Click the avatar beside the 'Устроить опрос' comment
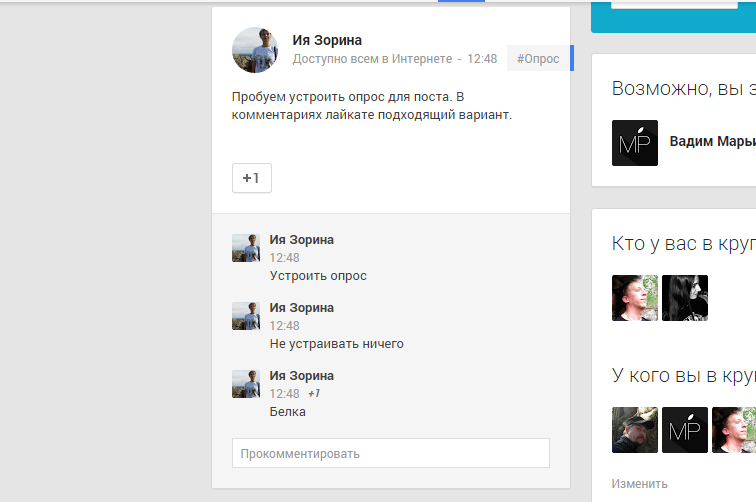756x502 pixels. 246,248
